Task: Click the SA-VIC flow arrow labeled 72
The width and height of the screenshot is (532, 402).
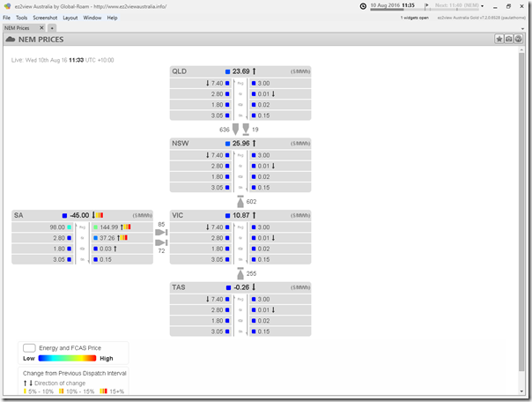Action: coord(161,242)
